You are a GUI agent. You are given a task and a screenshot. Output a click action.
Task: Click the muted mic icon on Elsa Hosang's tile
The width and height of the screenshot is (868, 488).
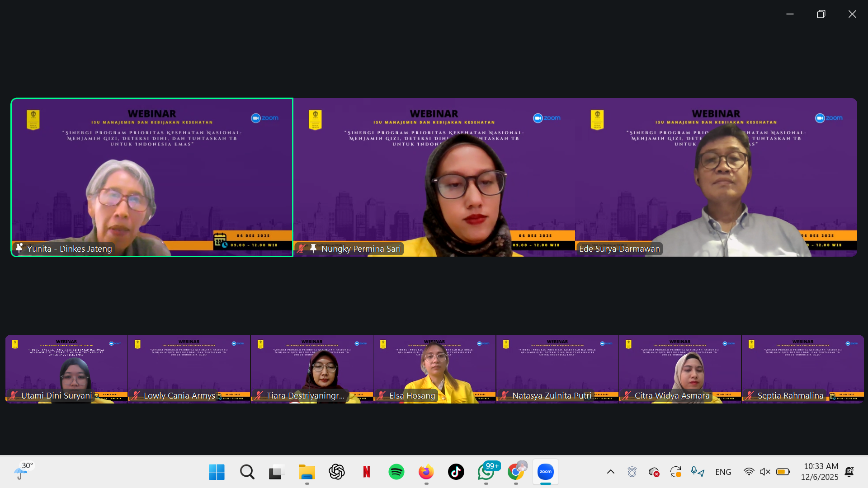[382, 395]
